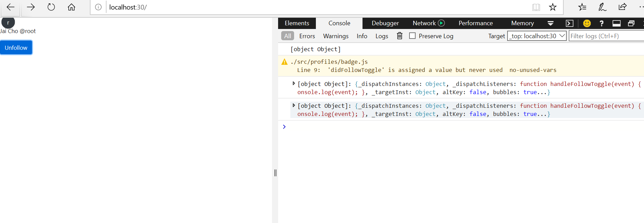Open the browser home page
Viewport: 644px width, 223px height.
pos(71,7)
